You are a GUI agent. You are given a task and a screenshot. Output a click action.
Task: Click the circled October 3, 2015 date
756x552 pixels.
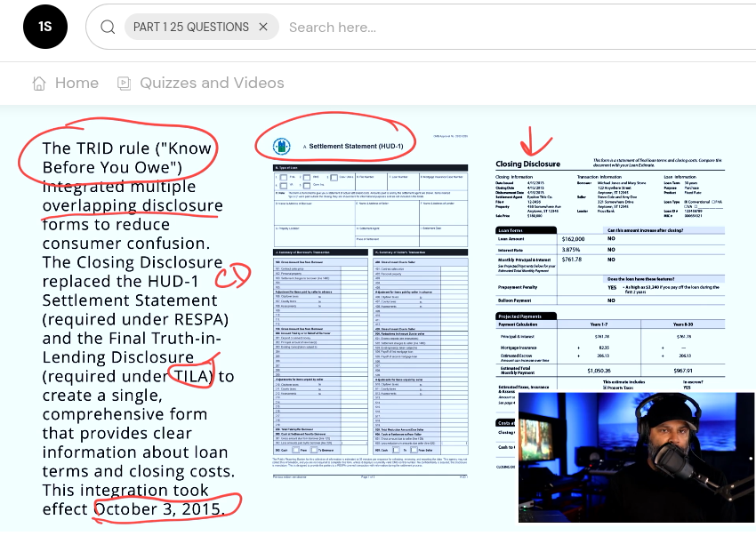click(x=157, y=509)
